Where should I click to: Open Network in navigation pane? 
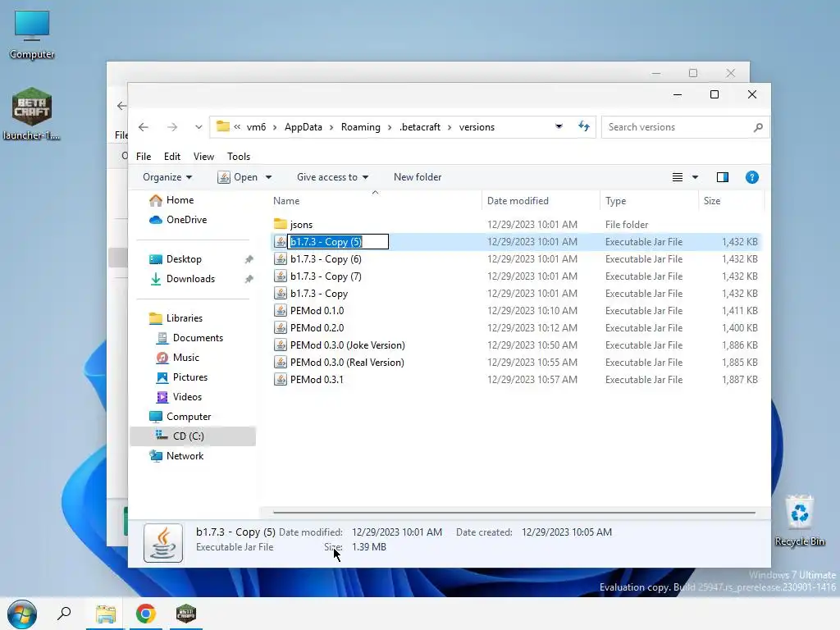tap(185, 456)
